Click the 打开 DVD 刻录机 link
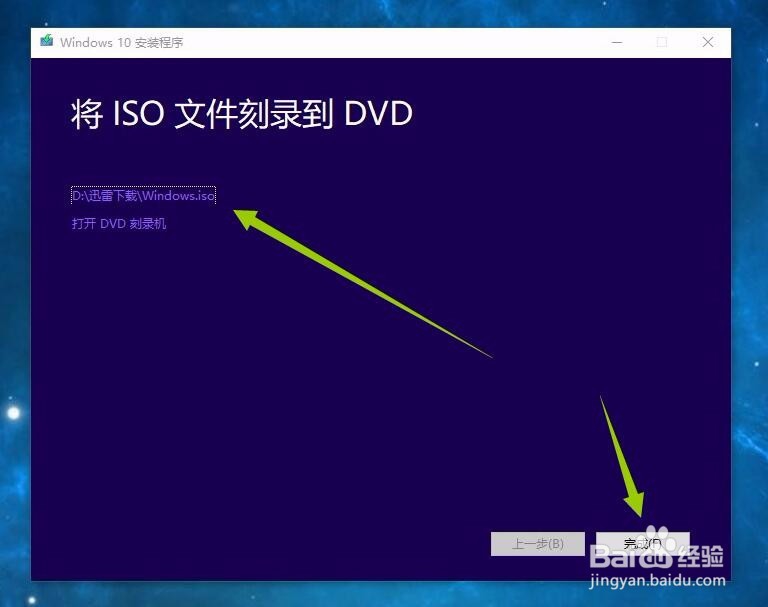768x607 pixels. click(x=119, y=224)
